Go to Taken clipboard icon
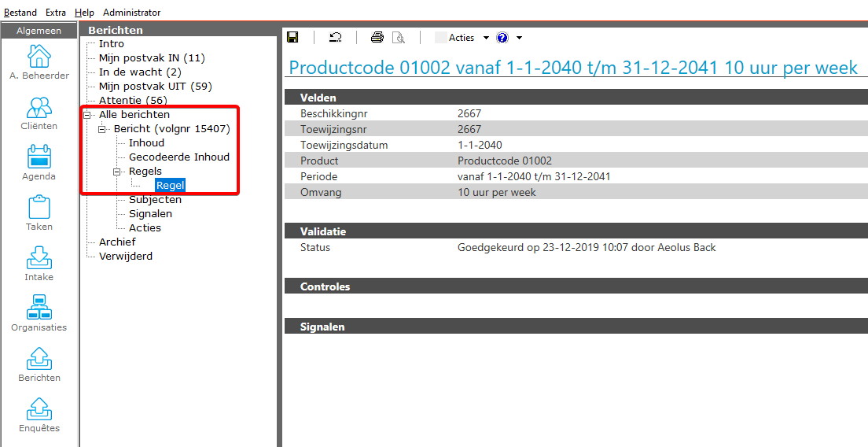 (x=39, y=213)
